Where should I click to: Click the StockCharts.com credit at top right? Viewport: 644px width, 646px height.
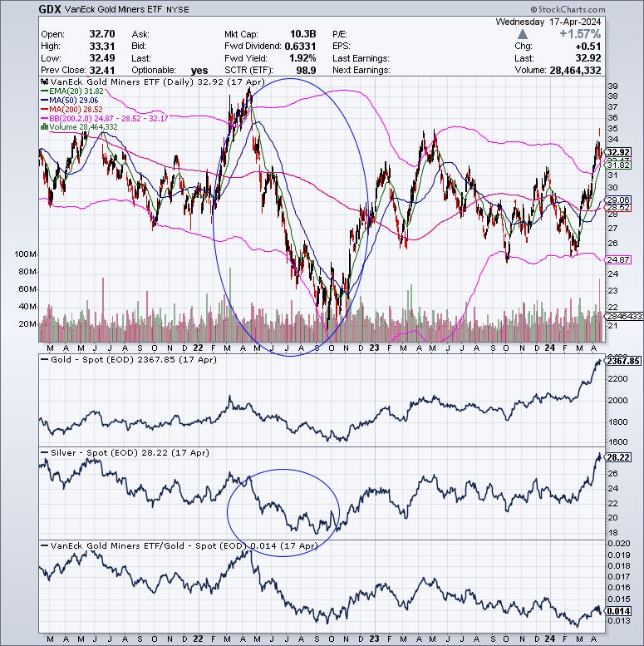coord(568,9)
